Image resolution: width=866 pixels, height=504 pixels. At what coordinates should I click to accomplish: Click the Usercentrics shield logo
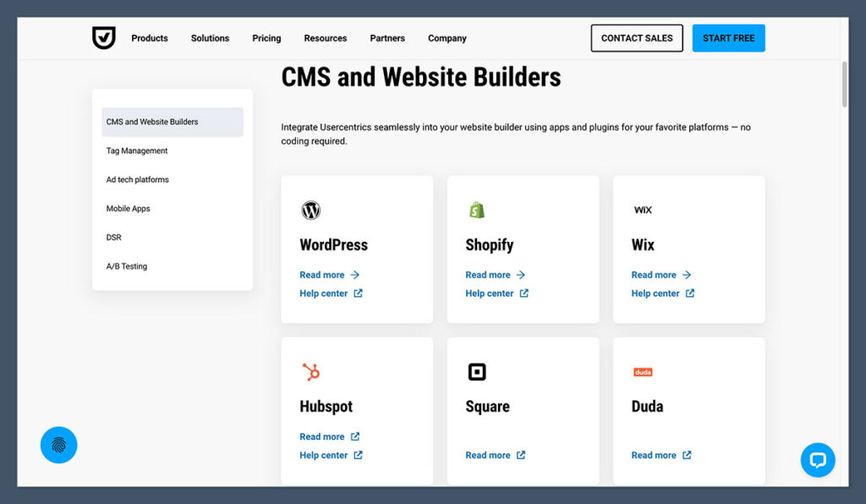click(x=103, y=38)
